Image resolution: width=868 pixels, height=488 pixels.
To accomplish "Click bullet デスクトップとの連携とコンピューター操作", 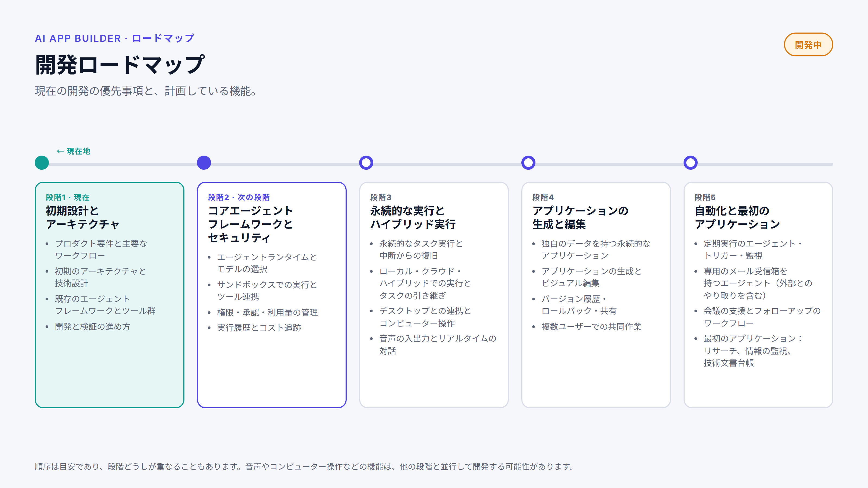I will 425,317.
